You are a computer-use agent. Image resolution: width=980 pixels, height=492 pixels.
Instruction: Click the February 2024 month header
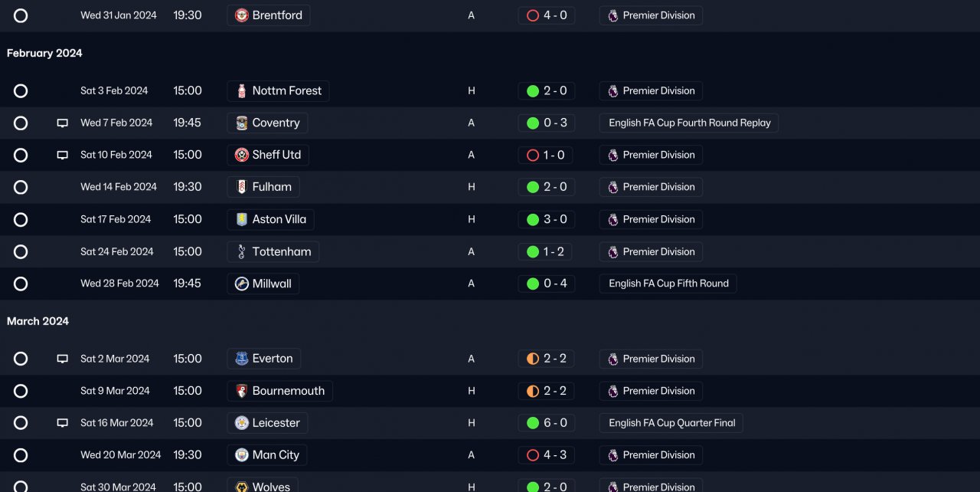point(44,53)
